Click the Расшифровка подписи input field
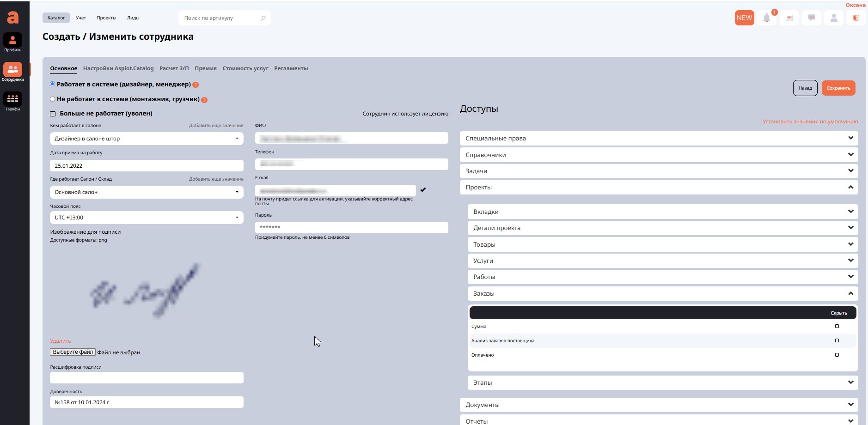 (x=147, y=377)
